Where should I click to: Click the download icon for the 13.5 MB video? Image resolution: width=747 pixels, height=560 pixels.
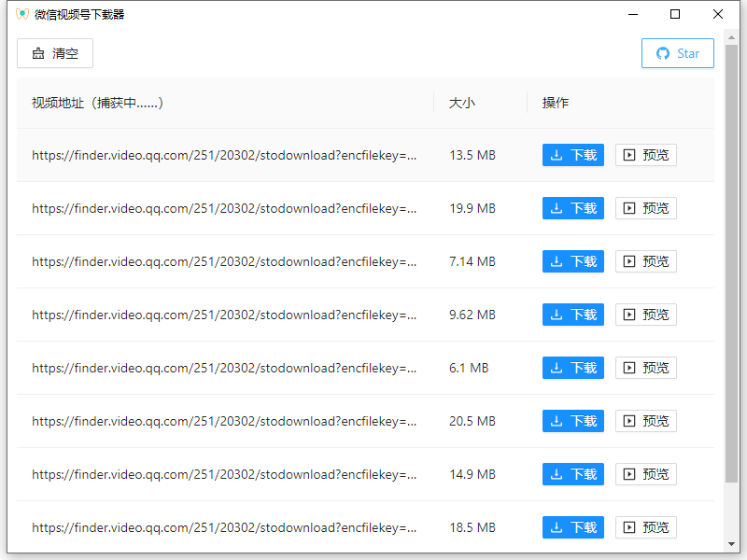coord(558,155)
